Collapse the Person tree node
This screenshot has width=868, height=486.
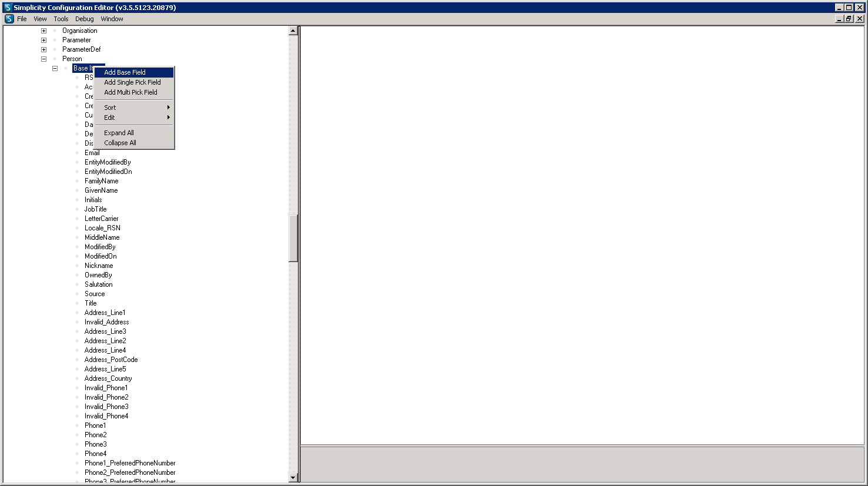click(43, 59)
